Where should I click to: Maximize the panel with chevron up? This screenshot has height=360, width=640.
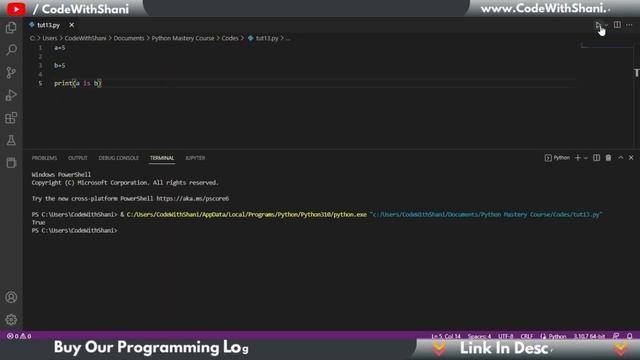point(620,158)
